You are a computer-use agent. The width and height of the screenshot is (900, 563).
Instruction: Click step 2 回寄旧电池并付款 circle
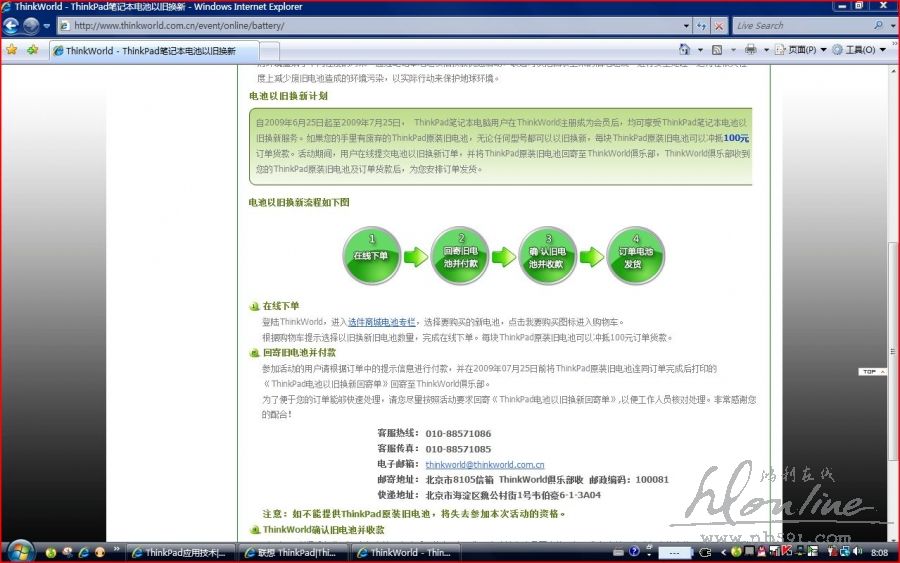pos(460,255)
